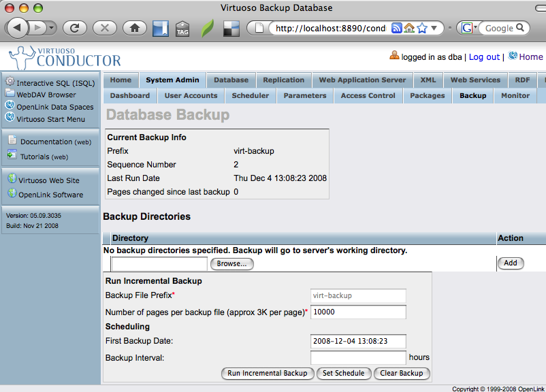
Task: Bookmark page with the star icon
Action: tap(422, 28)
